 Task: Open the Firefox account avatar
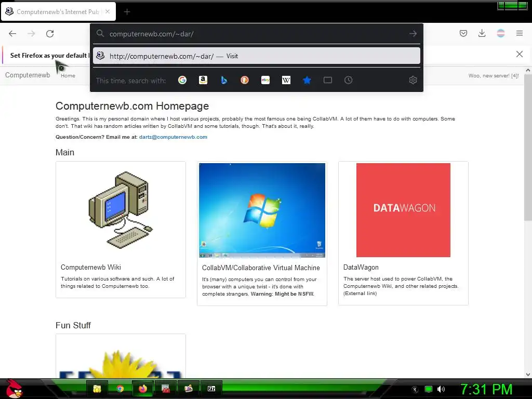(x=500, y=33)
